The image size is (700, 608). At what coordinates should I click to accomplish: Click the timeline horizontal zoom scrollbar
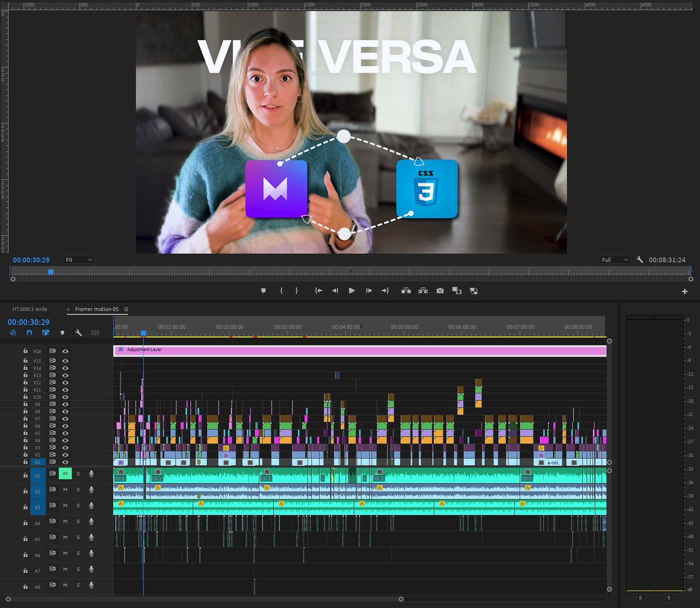tap(204, 599)
